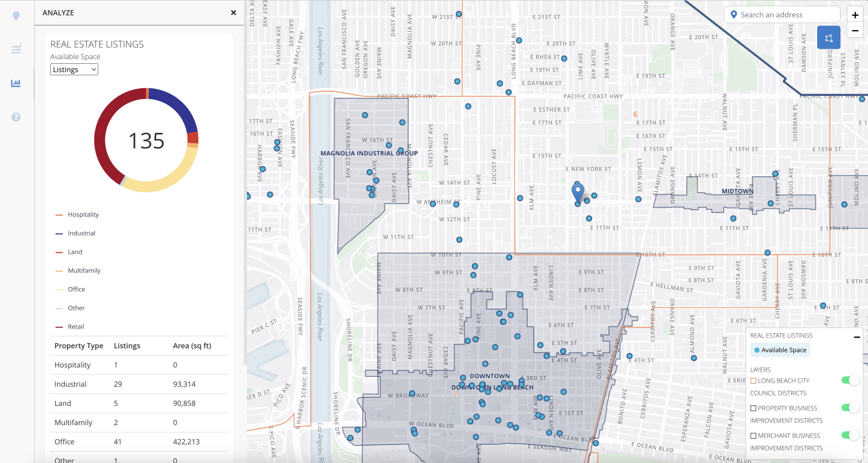Close the Analyze panel
Screen dimensions: 868x463
[233, 12]
